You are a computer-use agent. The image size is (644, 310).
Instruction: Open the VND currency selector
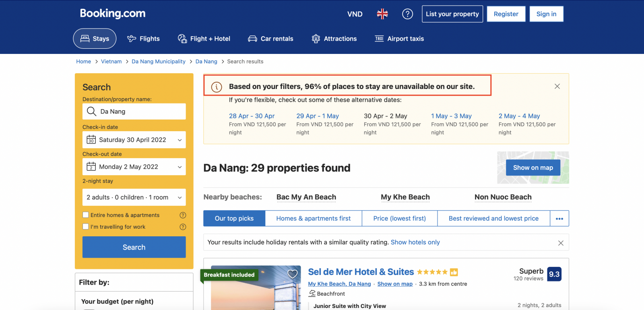355,14
